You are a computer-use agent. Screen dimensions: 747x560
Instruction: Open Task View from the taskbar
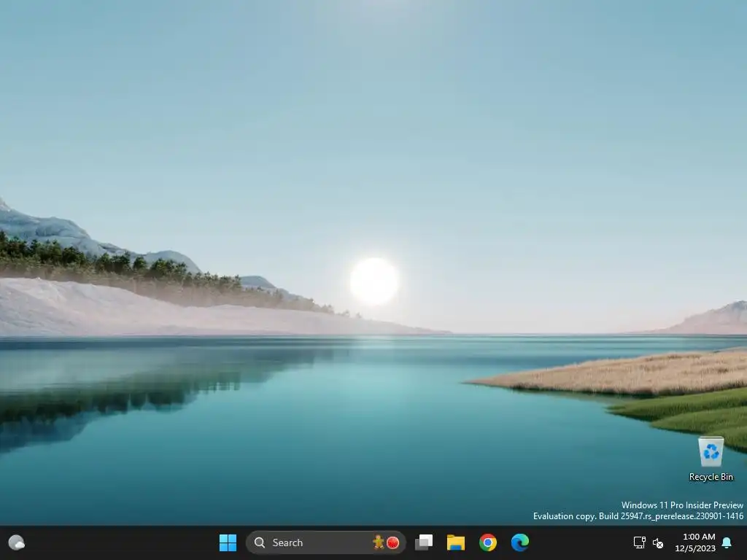coord(424,542)
